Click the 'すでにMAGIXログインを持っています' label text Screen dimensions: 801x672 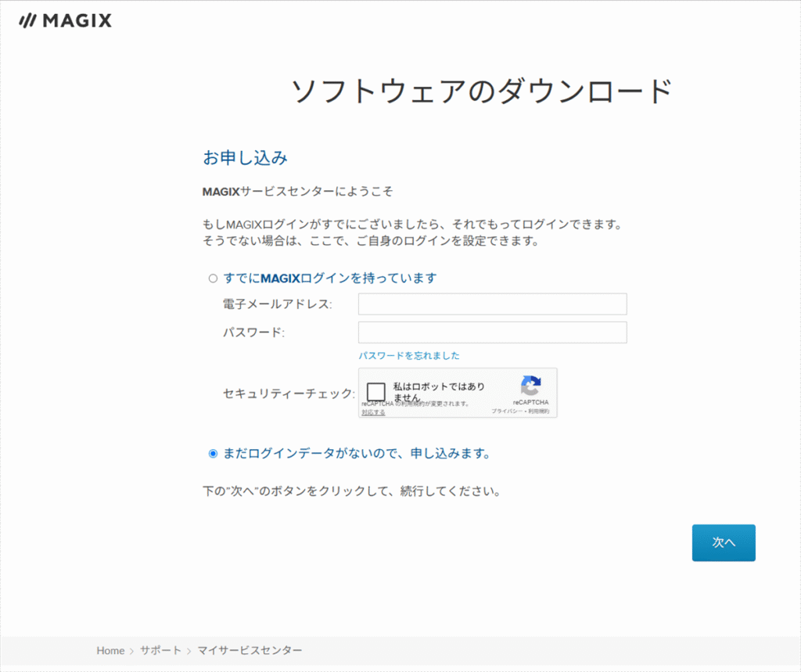click(329, 279)
